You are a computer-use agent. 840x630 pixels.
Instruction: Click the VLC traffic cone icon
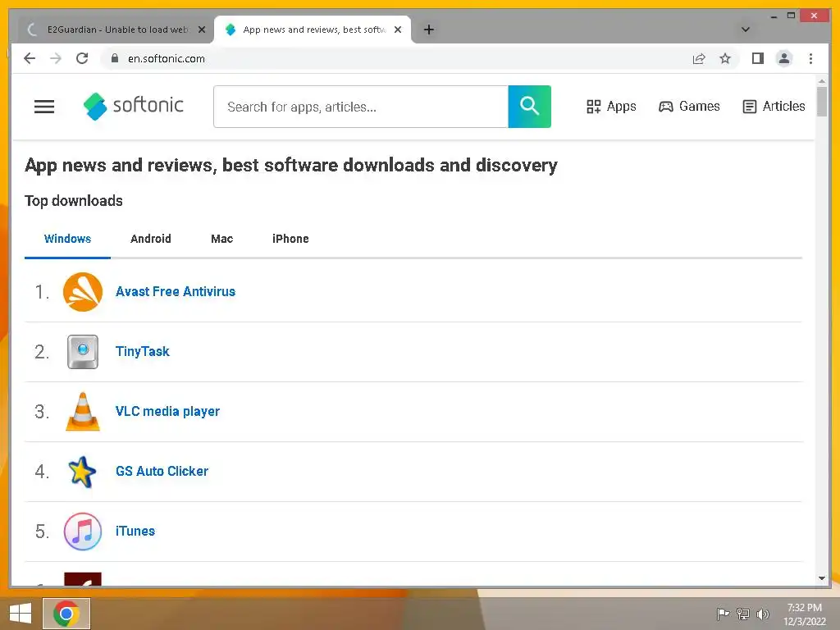point(83,412)
